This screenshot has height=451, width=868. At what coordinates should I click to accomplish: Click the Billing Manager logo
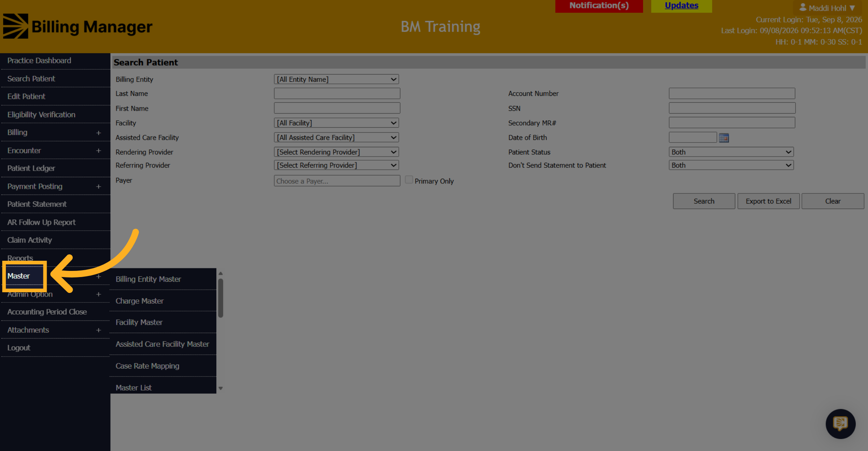point(78,26)
